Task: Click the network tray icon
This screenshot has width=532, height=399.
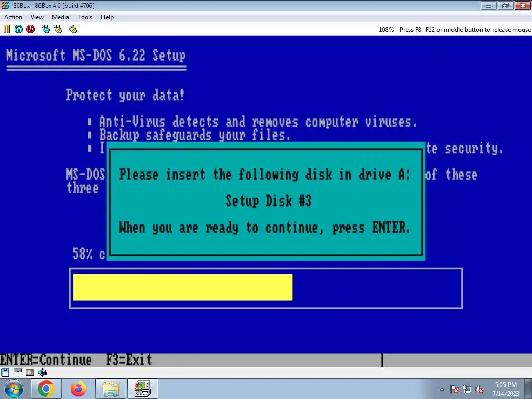Action: (x=467, y=389)
